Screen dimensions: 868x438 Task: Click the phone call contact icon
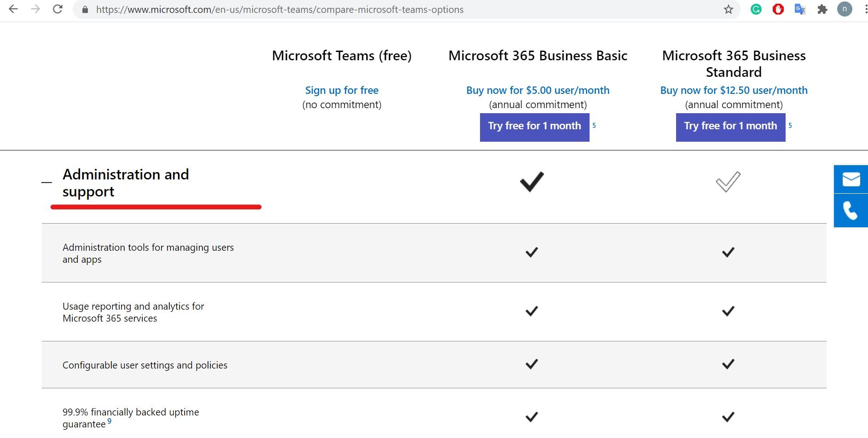click(851, 211)
